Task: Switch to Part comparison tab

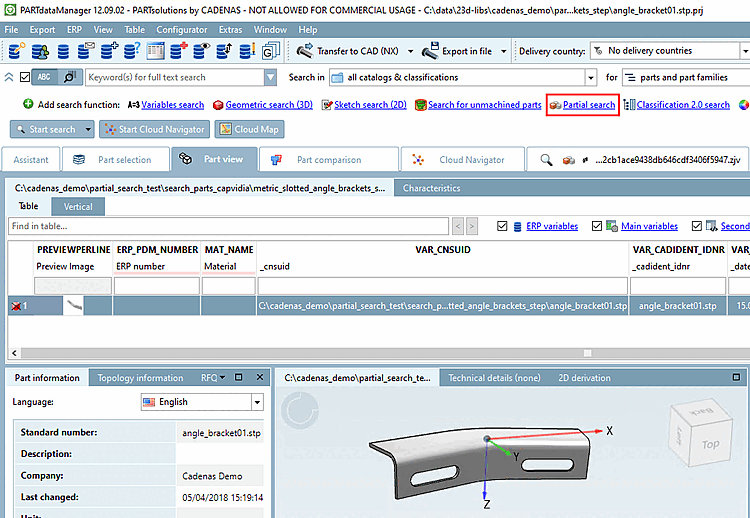Action: tap(329, 159)
